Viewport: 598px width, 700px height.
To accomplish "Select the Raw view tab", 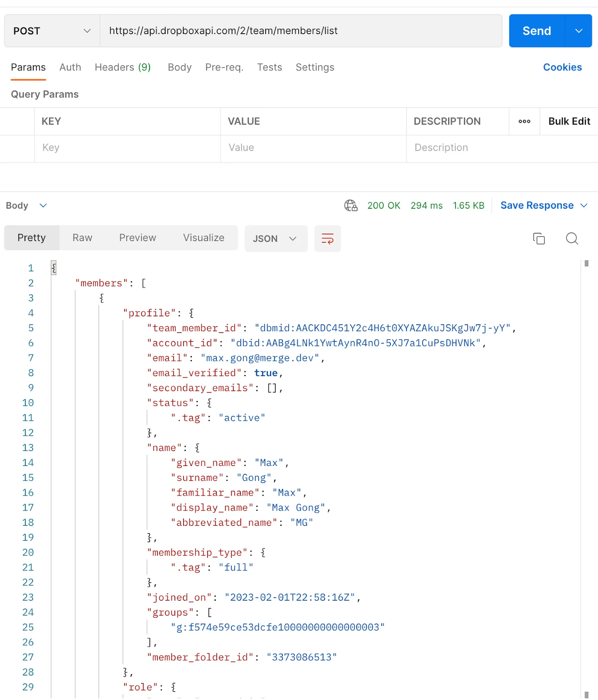I will 82,238.
